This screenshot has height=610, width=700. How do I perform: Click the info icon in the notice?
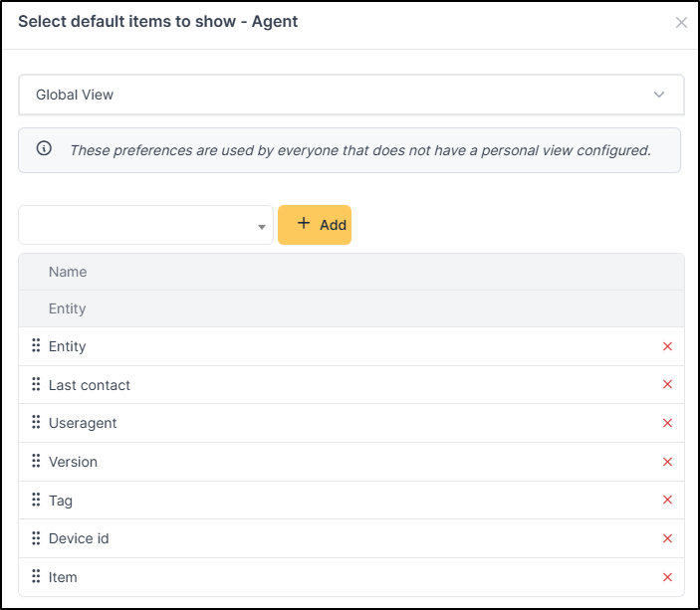pyautogui.click(x=44, y=149)
